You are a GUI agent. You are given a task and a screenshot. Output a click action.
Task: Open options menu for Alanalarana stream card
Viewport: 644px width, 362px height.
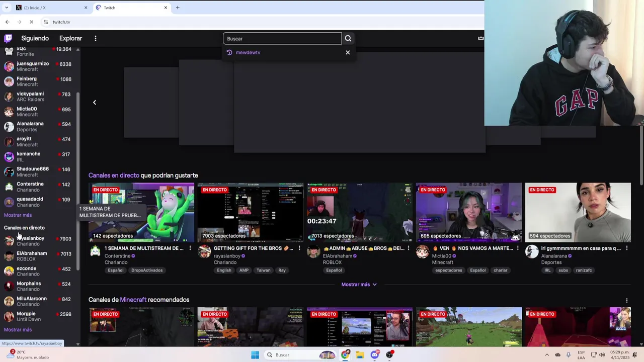point(626,248)
